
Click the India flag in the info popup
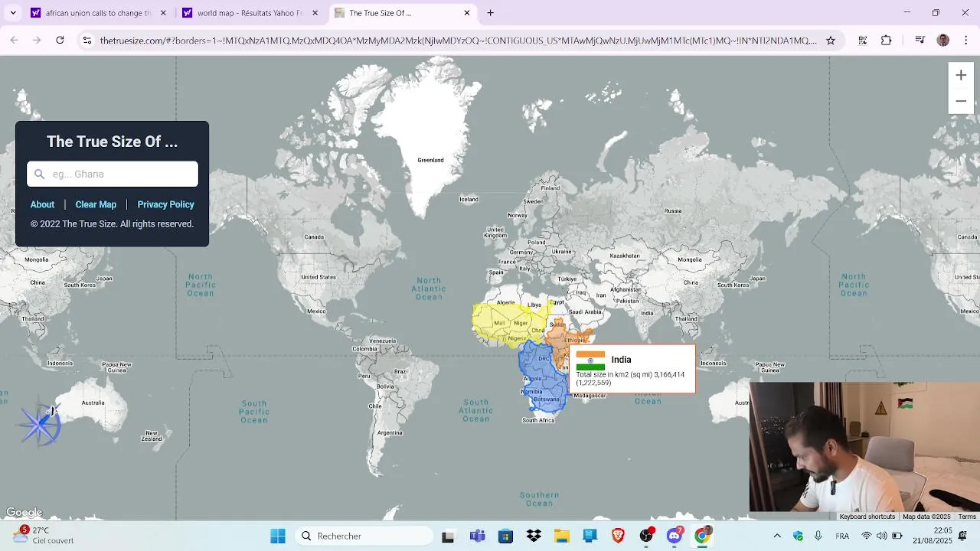(x=590, y=360)
